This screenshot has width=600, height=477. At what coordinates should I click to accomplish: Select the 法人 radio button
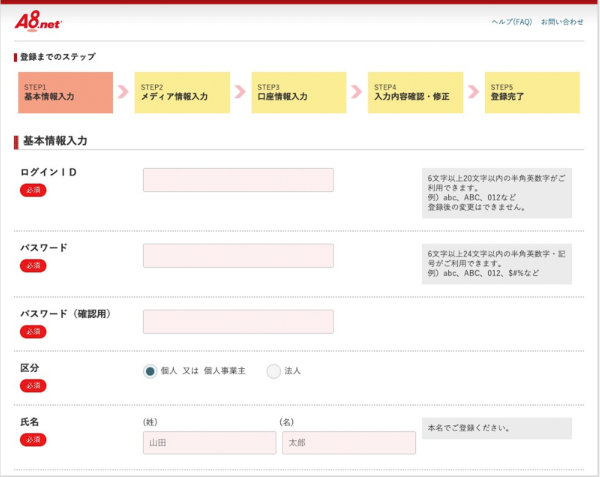[274, 371]
